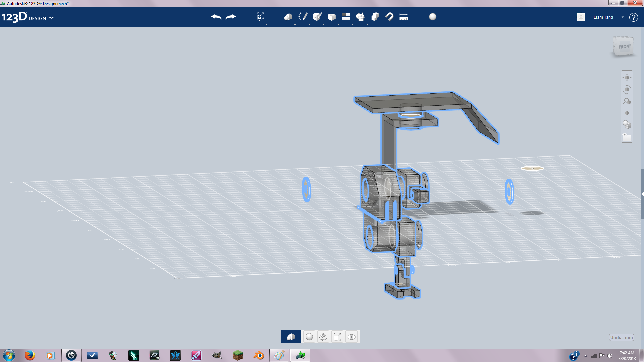Click the user profile avatar

581,17
